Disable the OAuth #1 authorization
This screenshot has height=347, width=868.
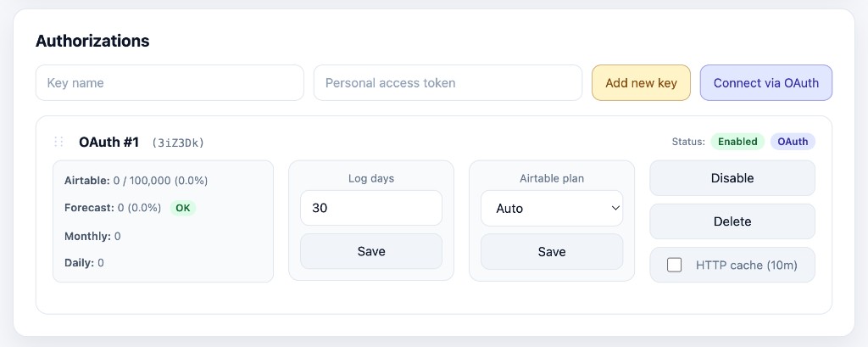[x=732, y=178]
